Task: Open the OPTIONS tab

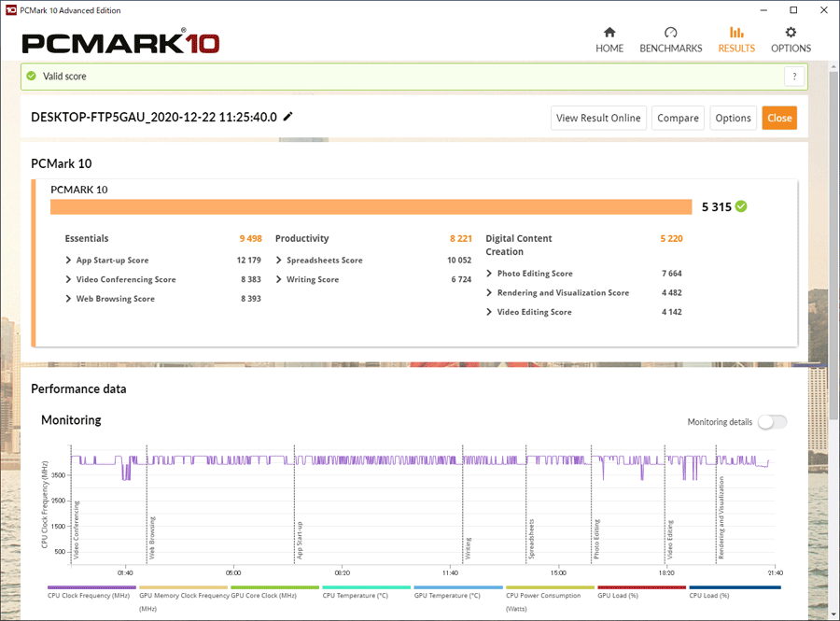Action: 791,40
